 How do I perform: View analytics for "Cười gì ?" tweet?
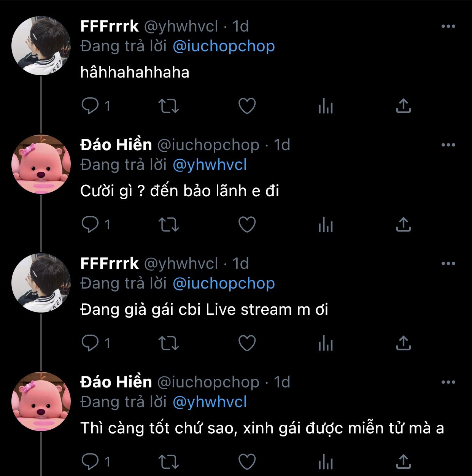[x=325, y=225]
